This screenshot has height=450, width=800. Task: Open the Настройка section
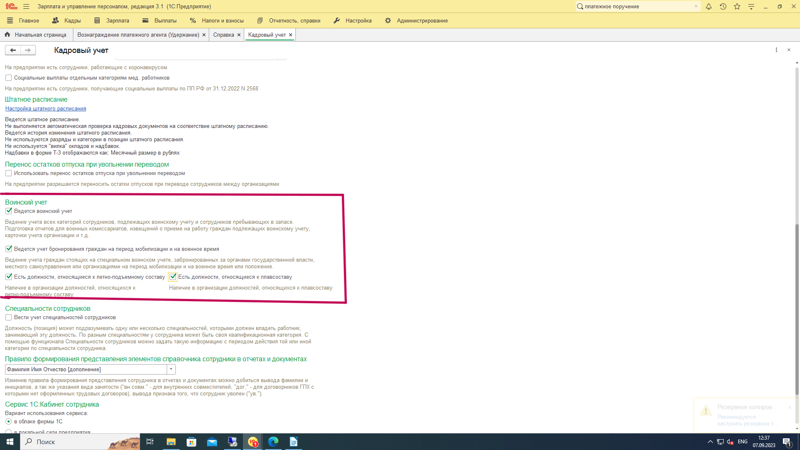pos(353,21)
